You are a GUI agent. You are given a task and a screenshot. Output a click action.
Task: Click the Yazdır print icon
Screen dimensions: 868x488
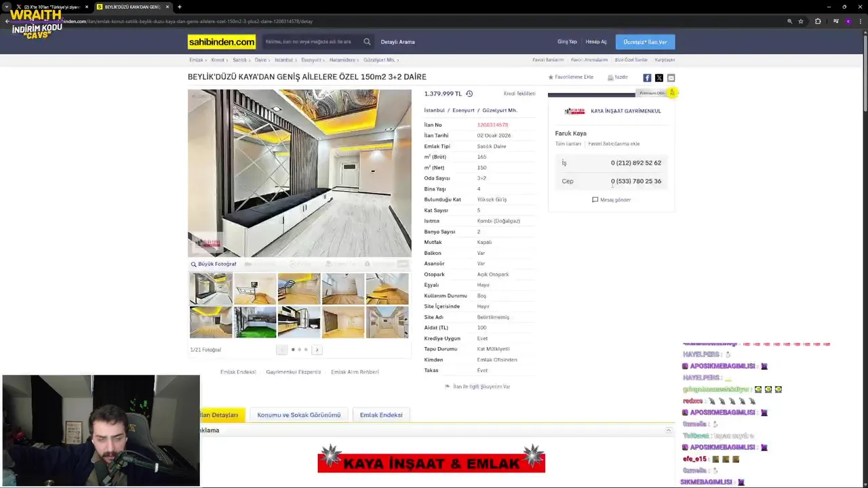(610, 77)
